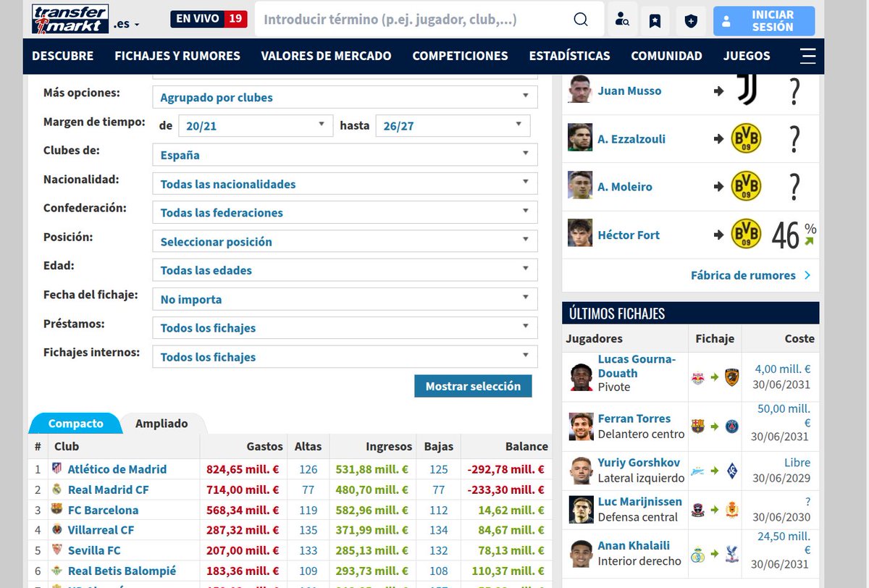Open Más opciones dropdown Agrupado por clubes
The height and width of the screenshot is (588, 869).
pyautogui.click(x=345, y=97)
